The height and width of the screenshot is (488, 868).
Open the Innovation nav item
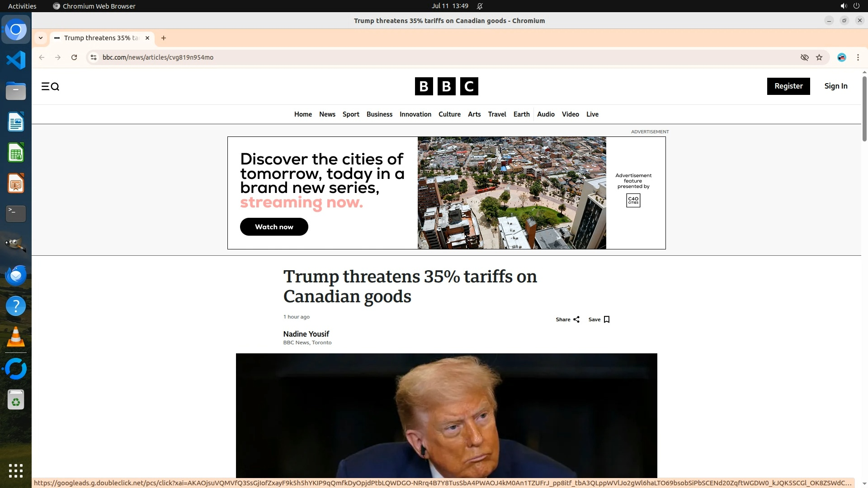415,114
